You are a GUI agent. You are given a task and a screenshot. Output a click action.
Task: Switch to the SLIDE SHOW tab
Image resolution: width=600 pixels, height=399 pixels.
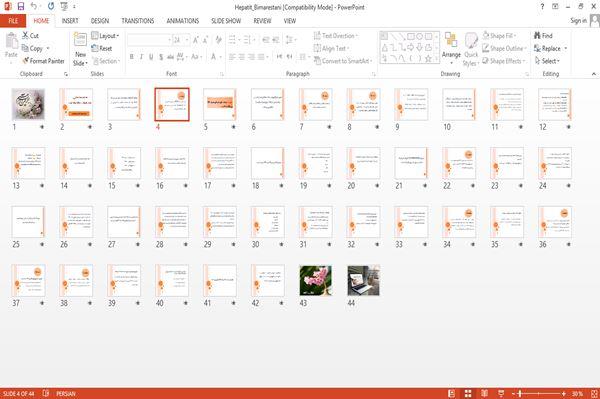click(226, 21)
